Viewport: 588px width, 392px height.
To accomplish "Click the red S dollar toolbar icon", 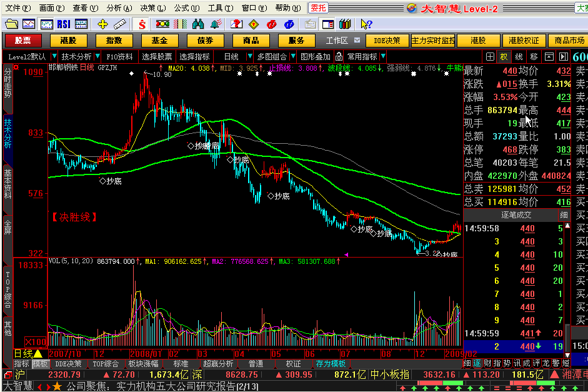I will point(142,24).
